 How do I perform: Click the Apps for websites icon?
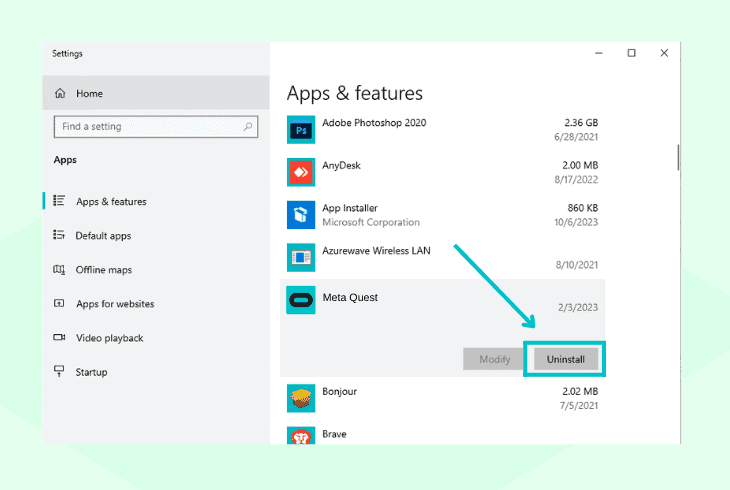(59, 303)
